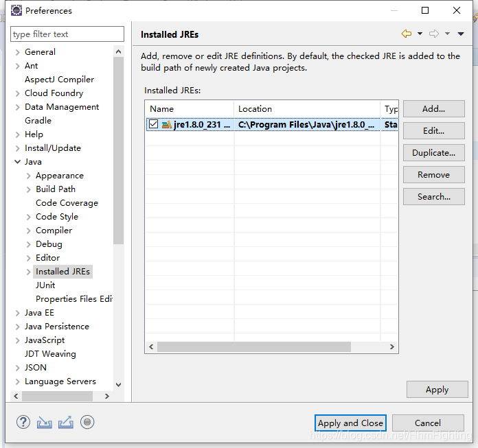Click the tree's vertical scrollbar thumb

(x=118, y=150)
